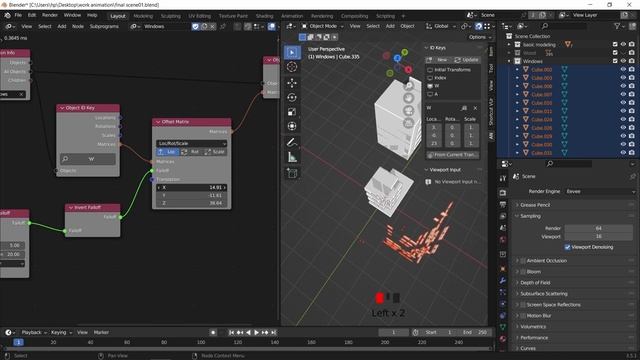Enable Bloom checkbox

[523, 271]
